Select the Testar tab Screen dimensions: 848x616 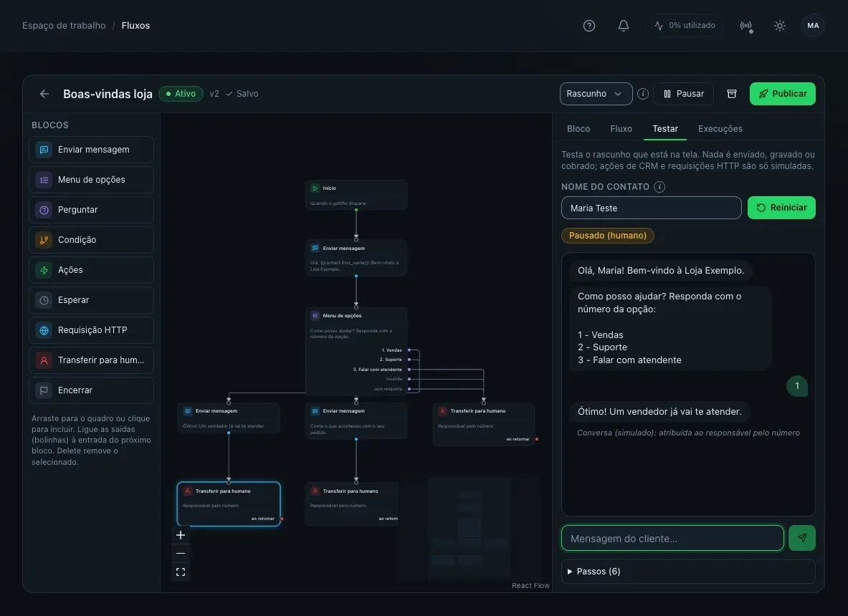click(x=665, y=129)
